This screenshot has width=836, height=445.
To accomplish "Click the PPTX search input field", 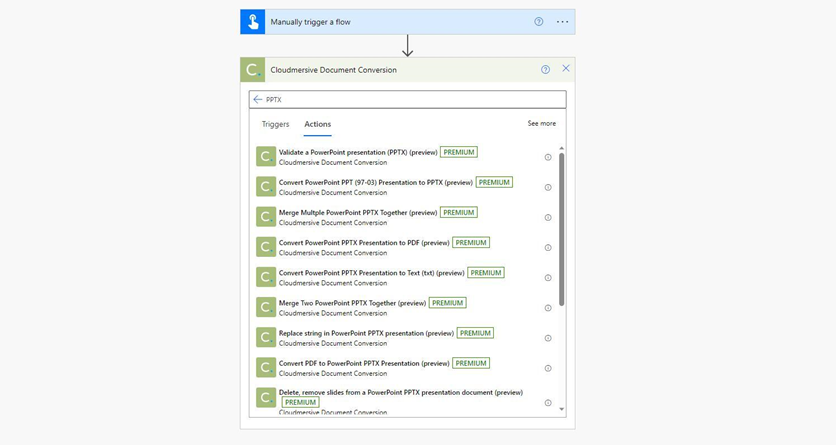I will pyautogui.click(x=410, y=100).
